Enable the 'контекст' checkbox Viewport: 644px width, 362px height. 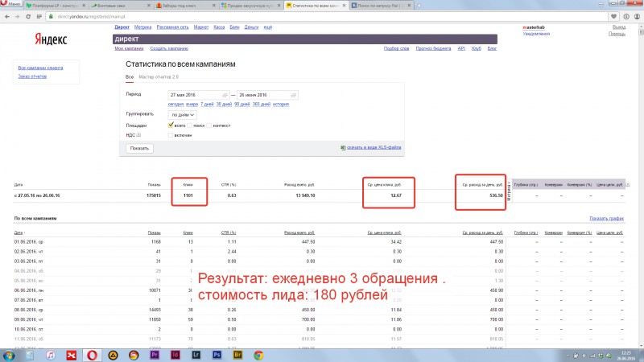(x=209, y=125)
